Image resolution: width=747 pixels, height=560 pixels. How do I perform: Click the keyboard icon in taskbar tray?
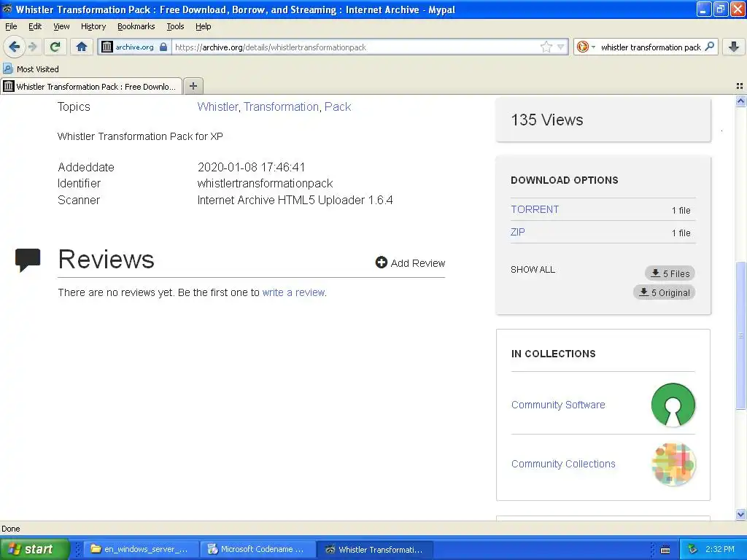click(665, 550)
